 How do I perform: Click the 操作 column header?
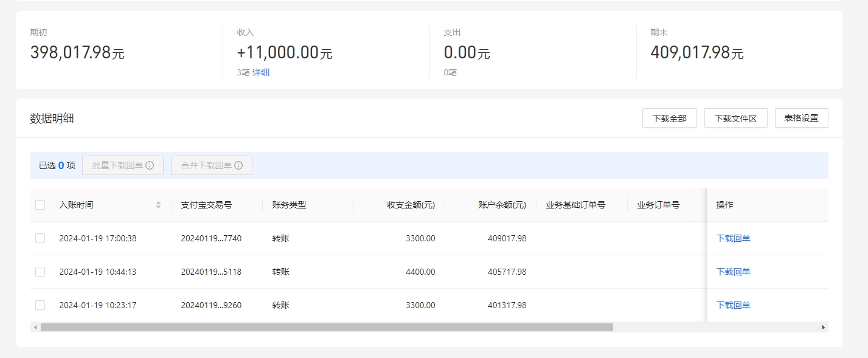(x=725, y=205)
